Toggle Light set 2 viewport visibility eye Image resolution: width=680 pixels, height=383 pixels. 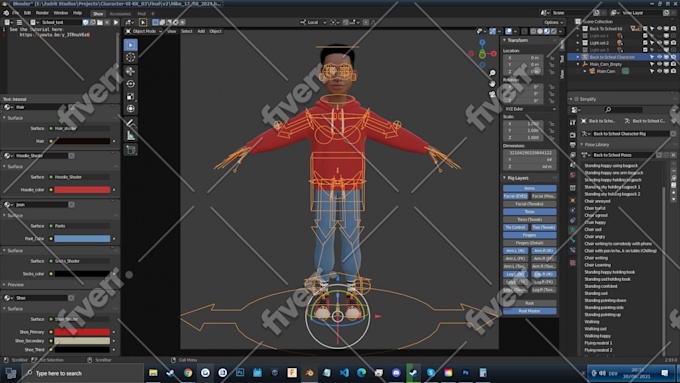pos(659,43)
